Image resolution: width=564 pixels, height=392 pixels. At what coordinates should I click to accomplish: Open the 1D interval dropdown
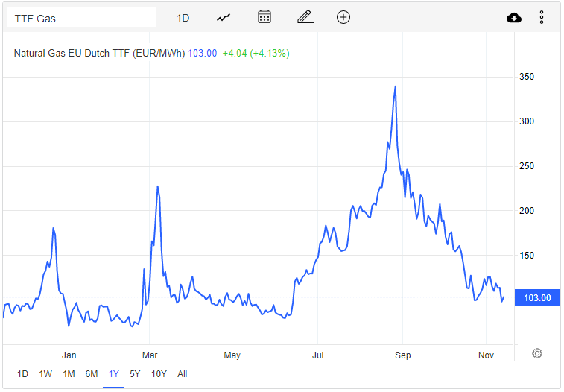[183, 18]
